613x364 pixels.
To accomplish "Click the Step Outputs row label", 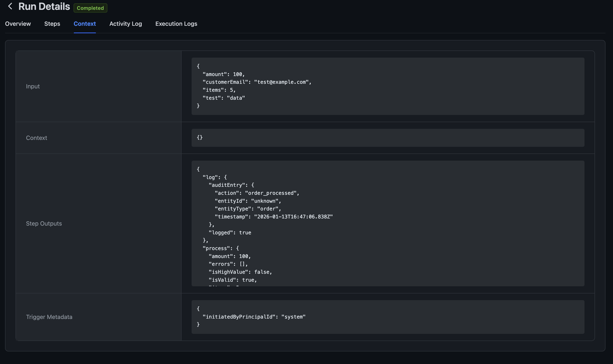I will (44, 223).
